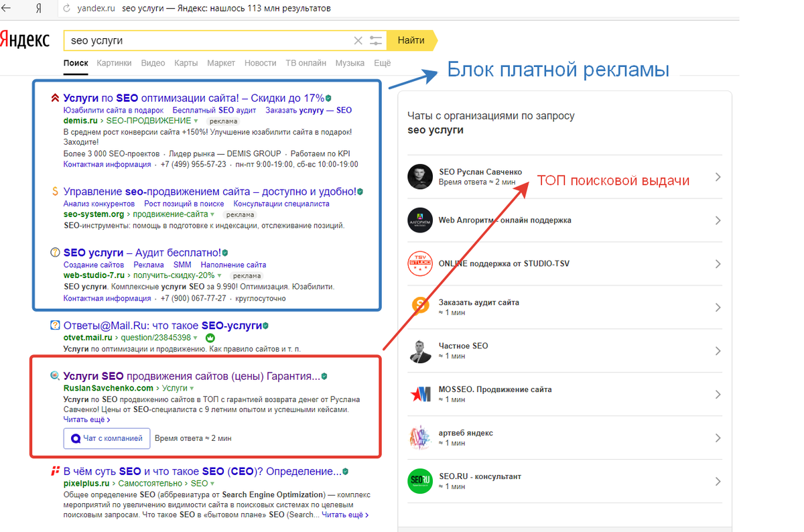This screenshot has width=804, height=532.
Task: Click the Руслан Савченко profile photo thumbnail
Action: pos(420,176)
